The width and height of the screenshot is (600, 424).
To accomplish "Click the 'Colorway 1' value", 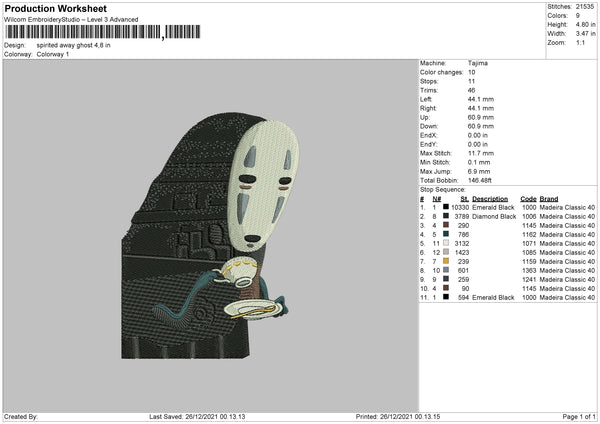I will click(x=53, y=54).
